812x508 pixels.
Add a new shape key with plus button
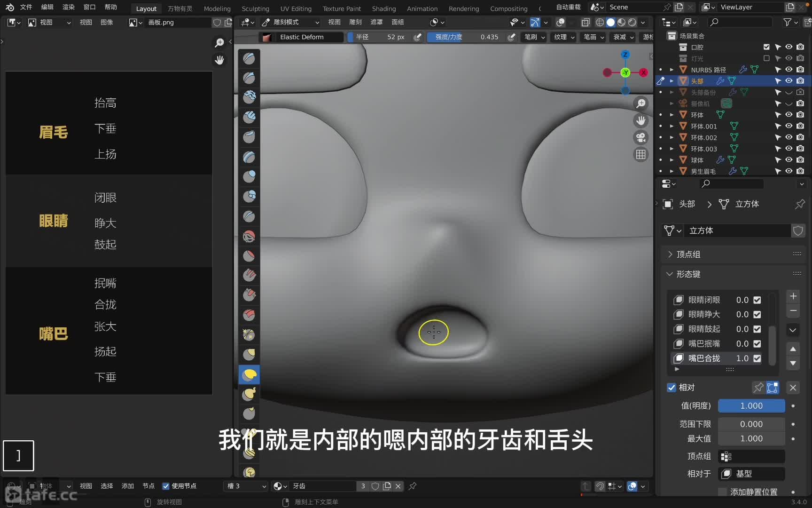[793, 296]
